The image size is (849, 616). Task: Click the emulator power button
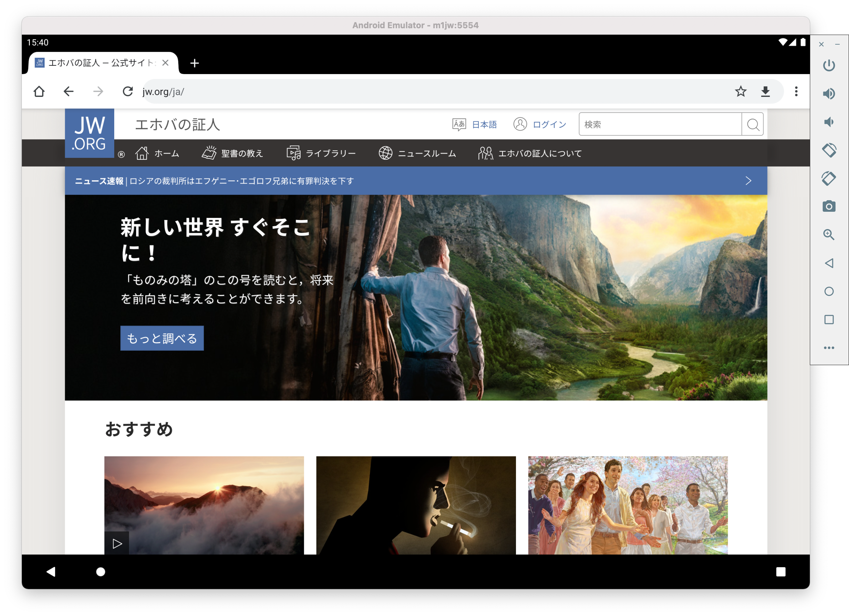[x=829, y=65]
